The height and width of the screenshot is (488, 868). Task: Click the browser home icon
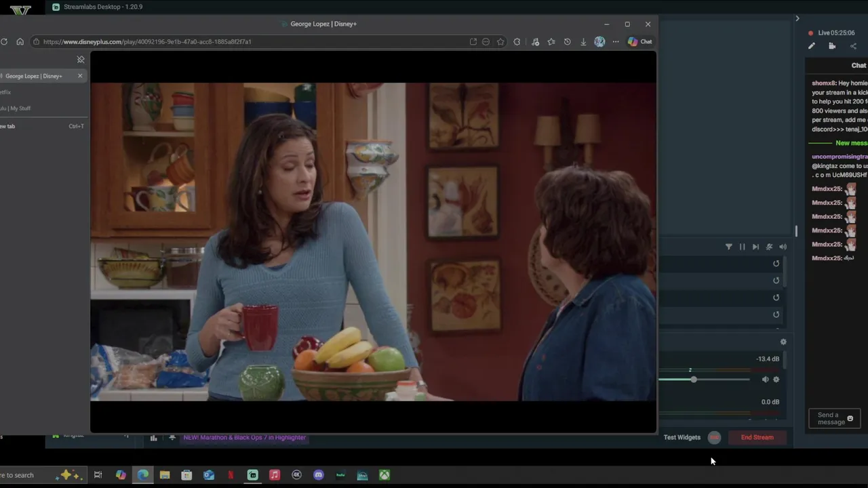click(20, 41)
